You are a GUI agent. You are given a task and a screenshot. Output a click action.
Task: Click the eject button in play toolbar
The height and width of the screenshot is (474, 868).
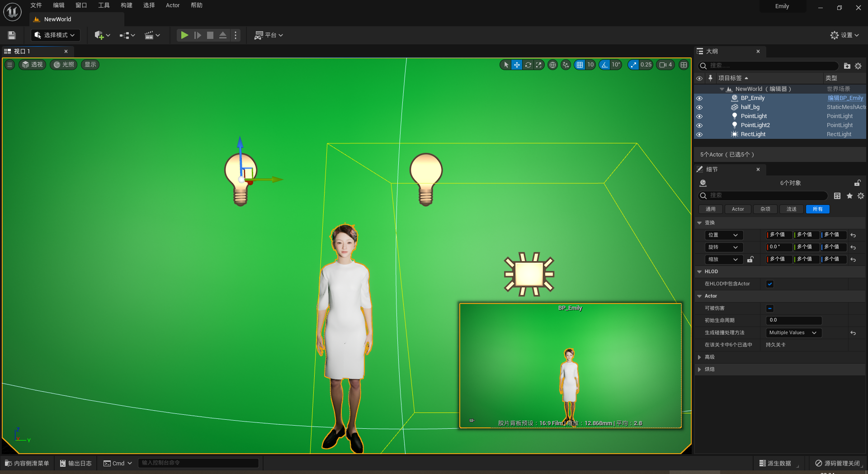click(223, 35)
